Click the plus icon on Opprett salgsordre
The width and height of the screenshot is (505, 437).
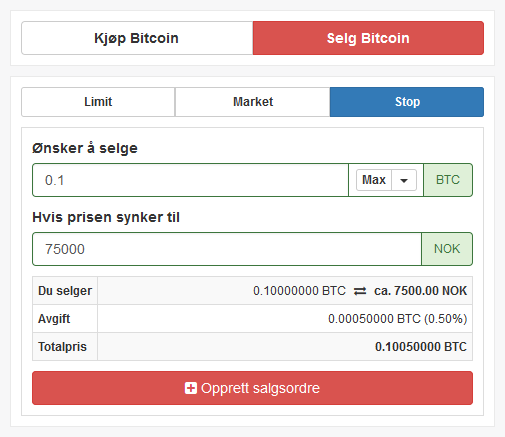tap(191, 388)
